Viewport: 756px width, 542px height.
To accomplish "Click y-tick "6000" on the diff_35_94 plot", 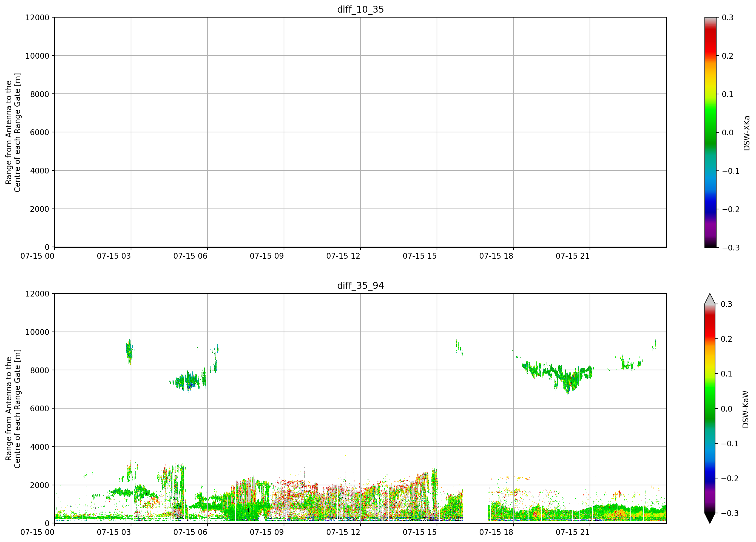I will 40,408.
